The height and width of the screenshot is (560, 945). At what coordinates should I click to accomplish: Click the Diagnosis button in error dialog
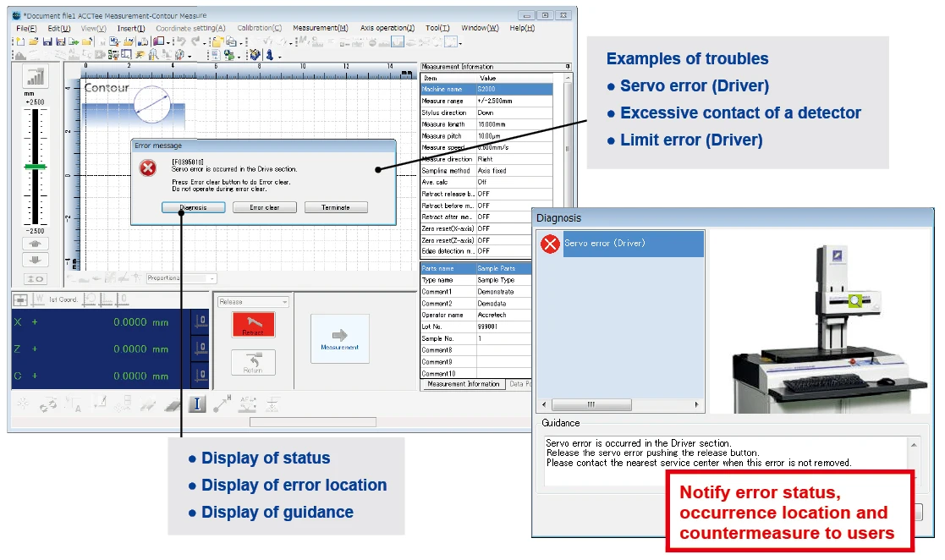click(x=193, y=207)
